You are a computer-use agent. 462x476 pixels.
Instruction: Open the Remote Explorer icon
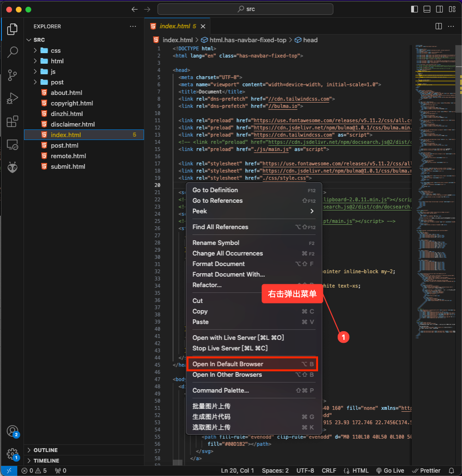coord(12,144)
